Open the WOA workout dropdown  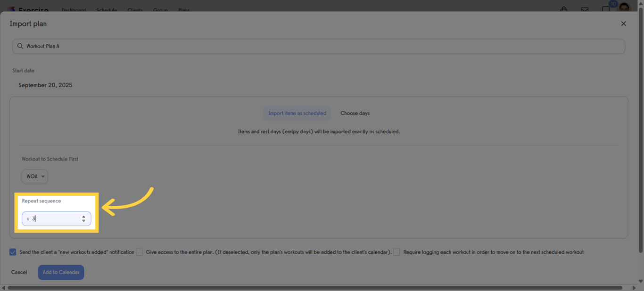coord(35,177)
